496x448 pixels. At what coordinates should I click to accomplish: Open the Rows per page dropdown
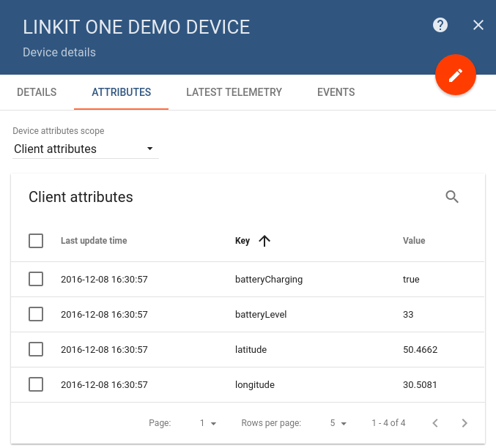coord(338,423)
